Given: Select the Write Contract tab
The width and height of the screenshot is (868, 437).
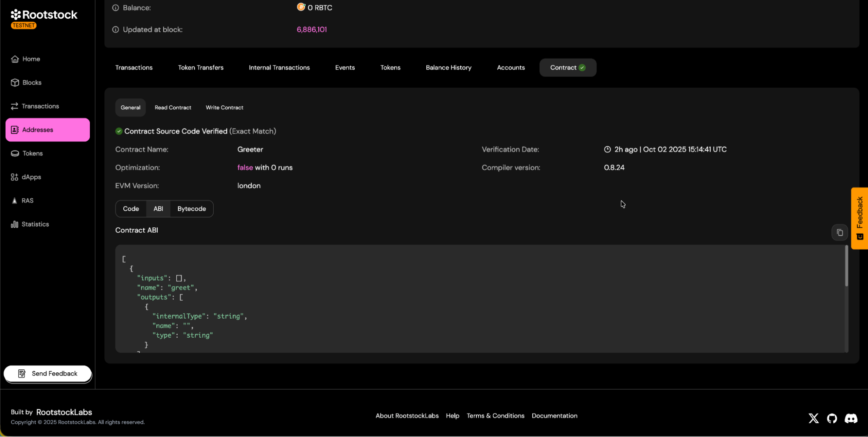Looking at the screenshot, I should [224, 108].
